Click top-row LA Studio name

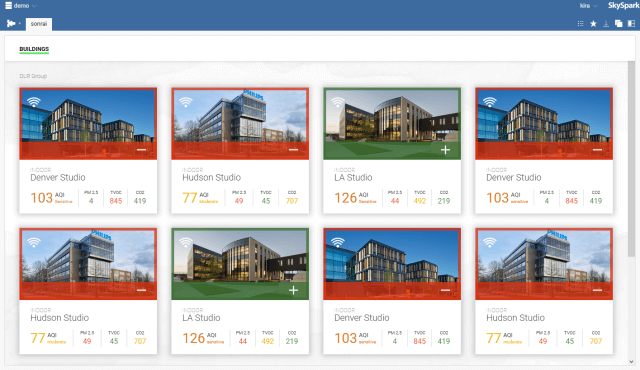point(353,177)
